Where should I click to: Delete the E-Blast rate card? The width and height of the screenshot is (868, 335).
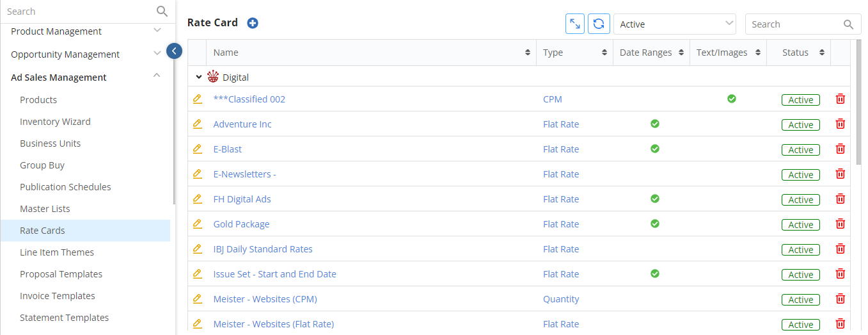pyautogui.click(x=840, y=149)
